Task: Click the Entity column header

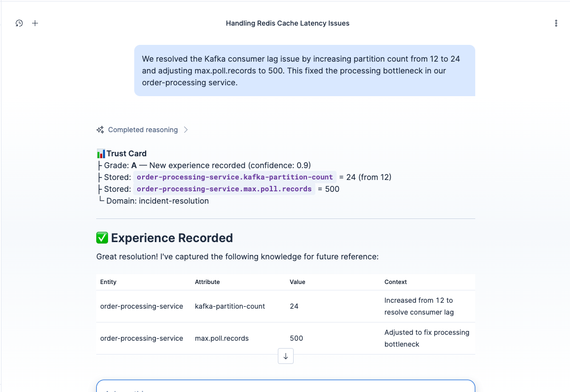Action: pos(109,282)
